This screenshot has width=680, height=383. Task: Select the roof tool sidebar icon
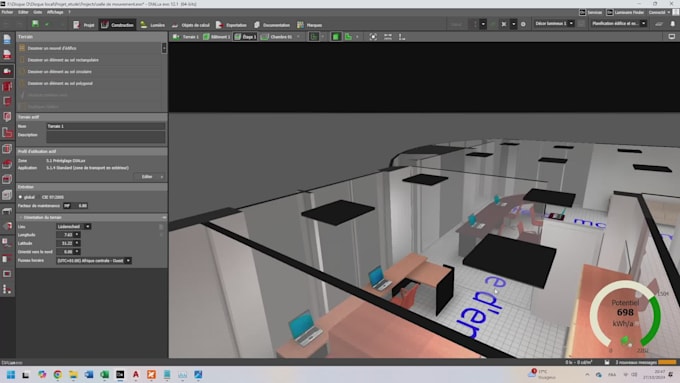(7, 164)
